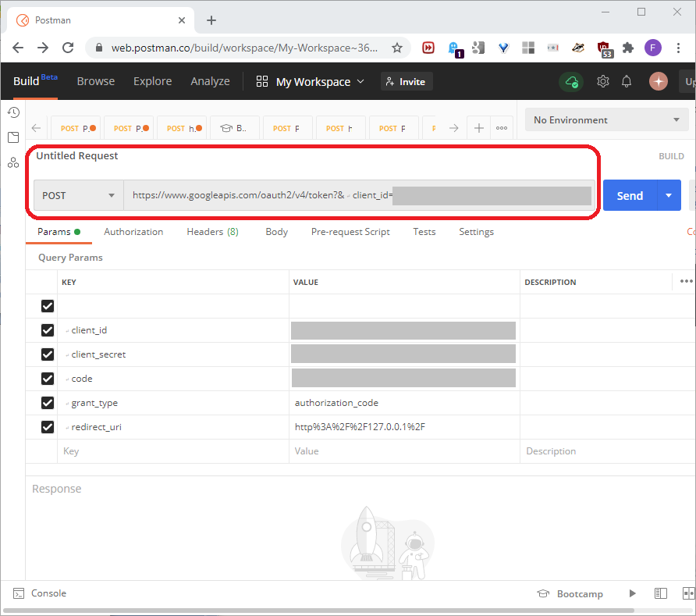Bookmark this page with star icon

[397, 48]
